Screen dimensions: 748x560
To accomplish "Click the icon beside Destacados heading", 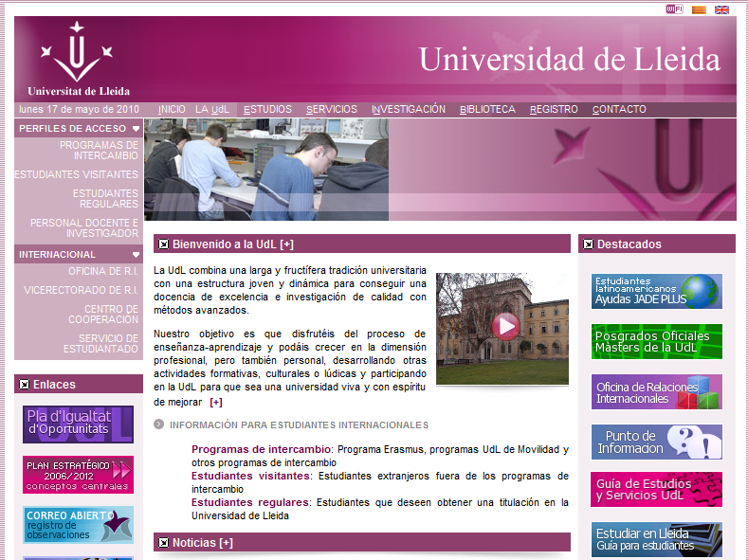I will click(x=588, y=244).
